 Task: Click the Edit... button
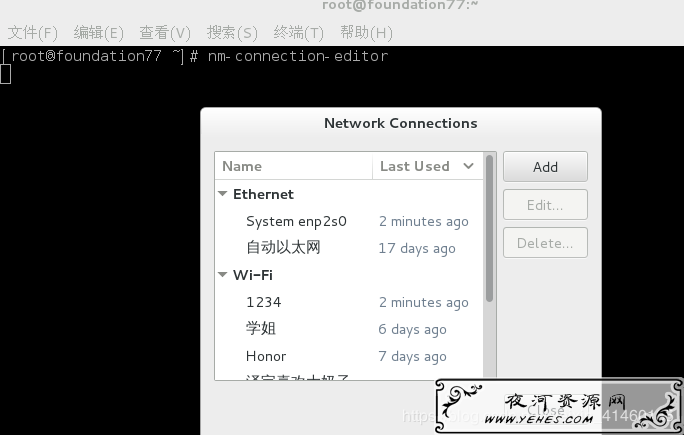545,205
